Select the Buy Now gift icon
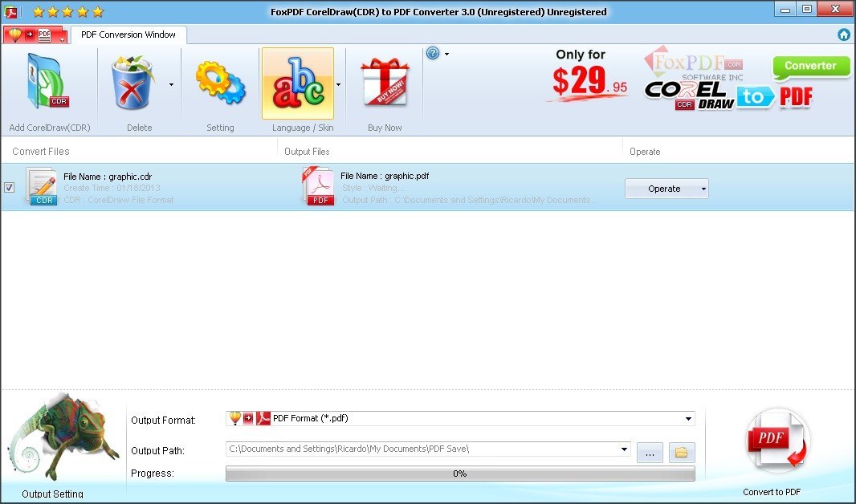Screen dimensions: 856x504 pyautogui.click(x=382, y=80)
